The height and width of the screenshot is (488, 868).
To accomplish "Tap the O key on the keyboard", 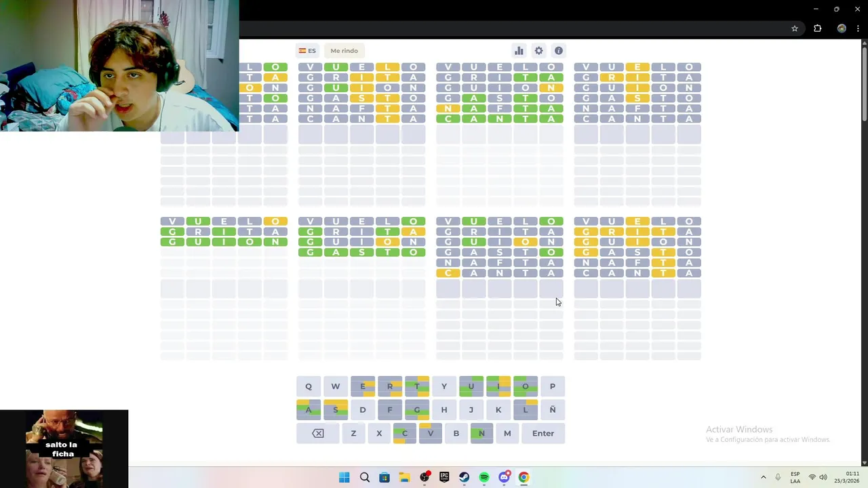I will pyautogui.click(x=526, y=386).
